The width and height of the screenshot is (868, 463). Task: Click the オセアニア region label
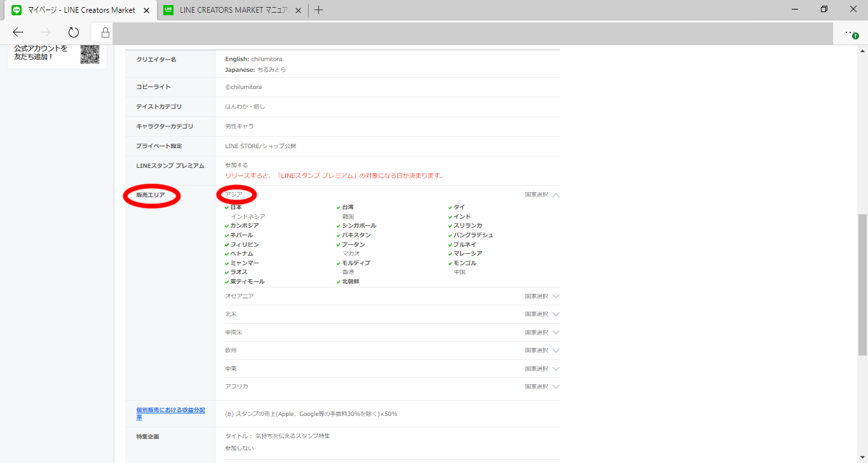click(x=240, y=296)
